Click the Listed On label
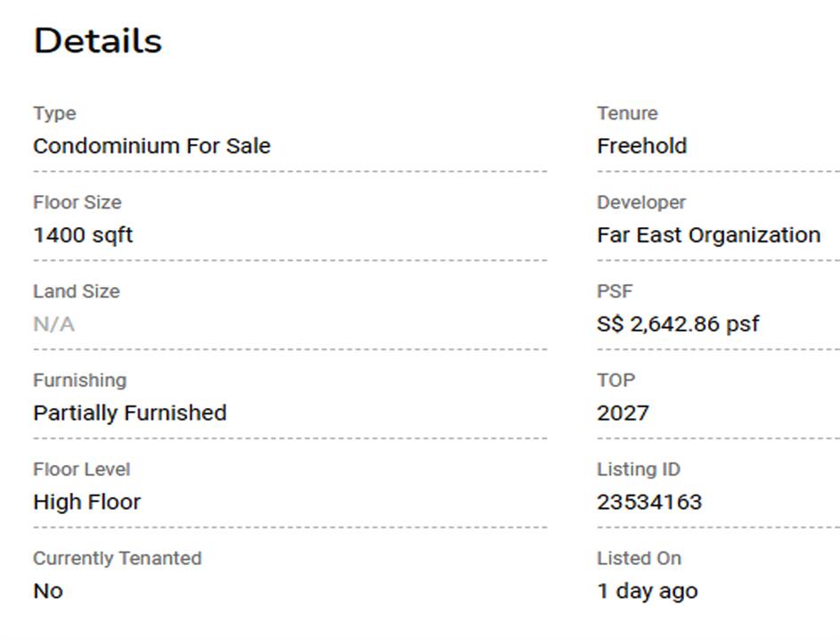This screenshot has width=840, height=639. [639, 559]
